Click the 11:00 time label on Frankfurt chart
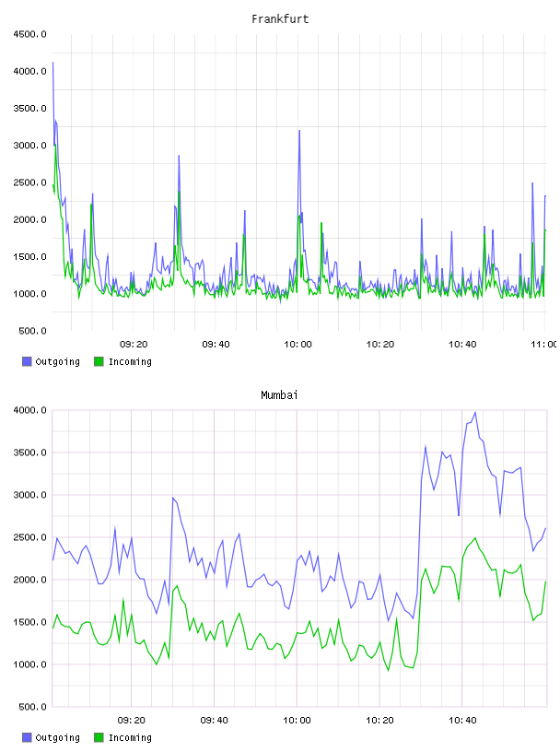560x752 pixels. [544, 345]
